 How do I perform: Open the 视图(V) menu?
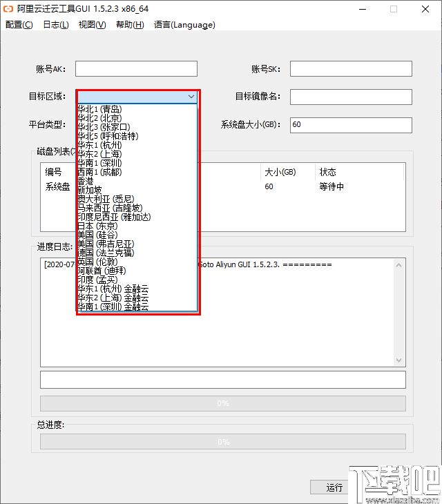click(93, 25)
